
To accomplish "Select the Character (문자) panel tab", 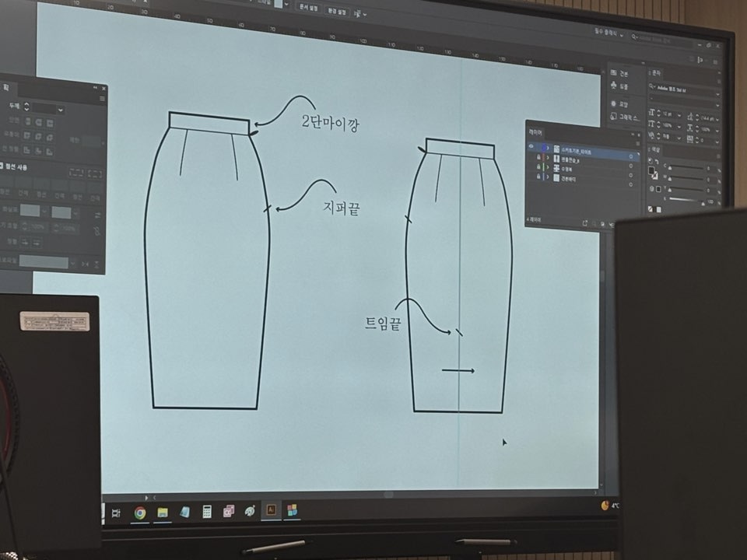I will (x=655, y=73).
